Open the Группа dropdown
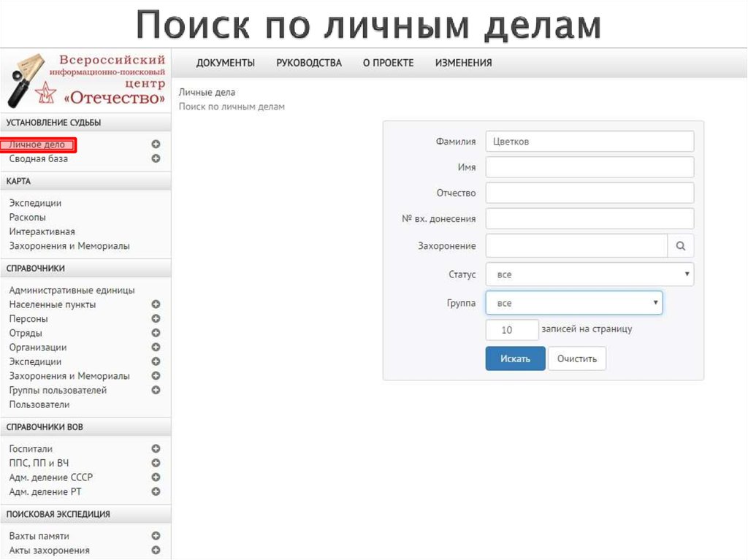Image resolution: width=748 pixels, height=560 pixels. coord(573,302)
